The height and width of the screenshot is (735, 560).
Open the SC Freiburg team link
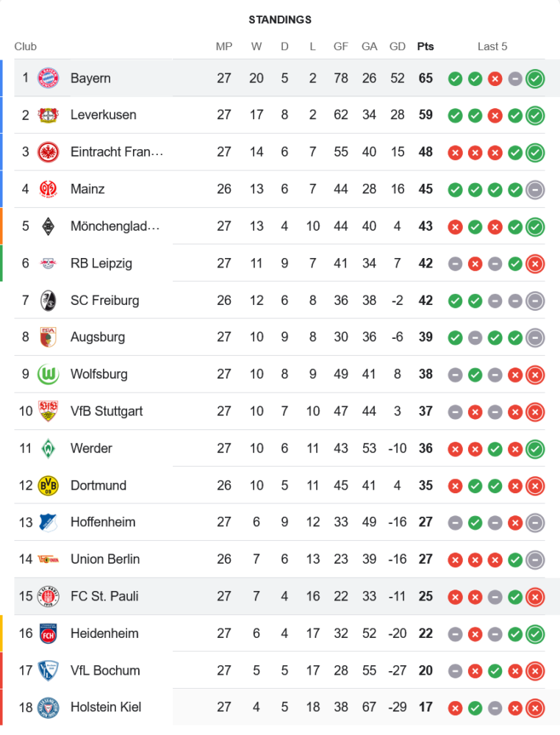[x=104, y=300]
